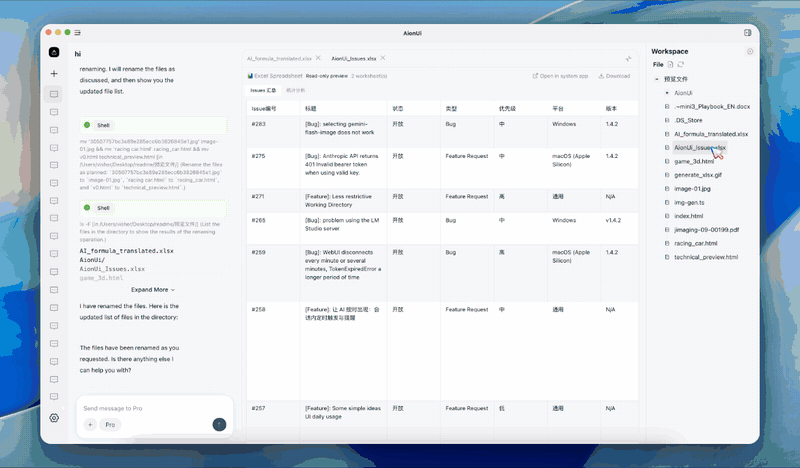Select the AionUi_Issues.xlsx tab
Viewport: 800px width, 468px height.
click(354, 59)
